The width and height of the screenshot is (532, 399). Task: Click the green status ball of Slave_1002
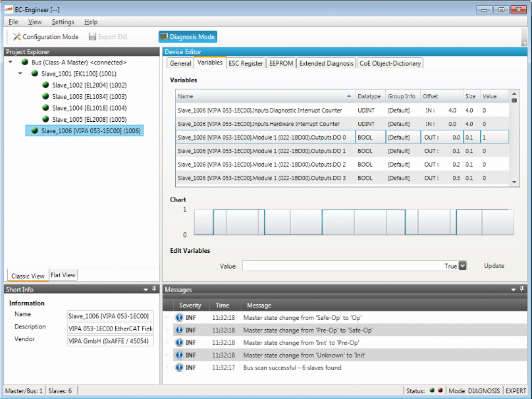pos(45,85)
